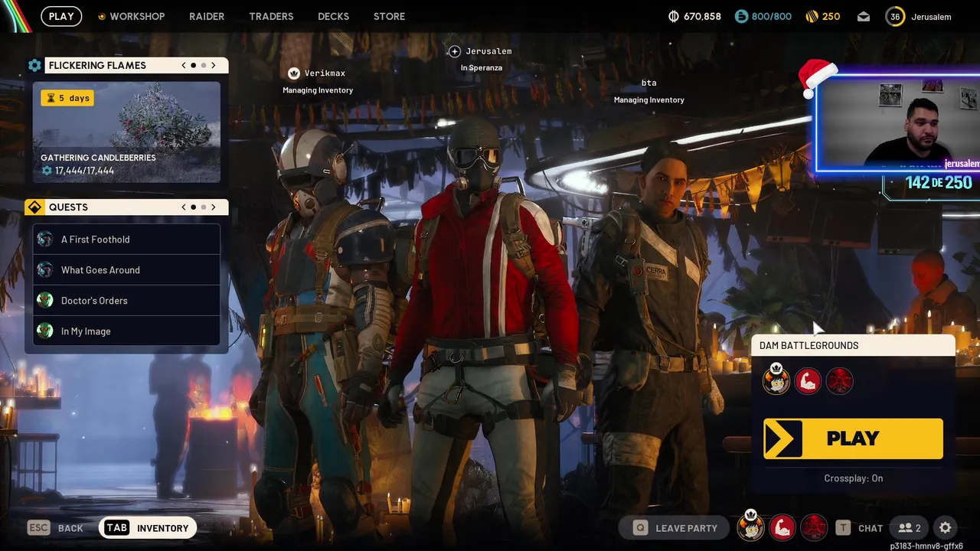Go to previous Quests page
Image resolution: width=980 pixels, height=551 pixels.
(184, 207)
